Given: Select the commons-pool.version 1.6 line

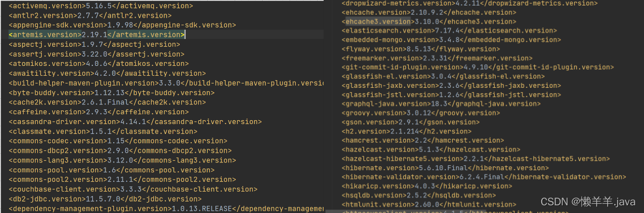Looking at the screenshot, I should [112, 170].
